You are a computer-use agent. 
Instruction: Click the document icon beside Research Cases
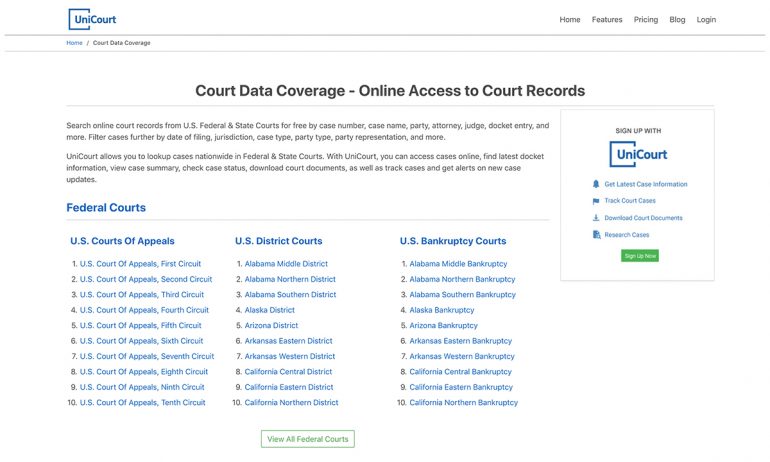[596, 235]
